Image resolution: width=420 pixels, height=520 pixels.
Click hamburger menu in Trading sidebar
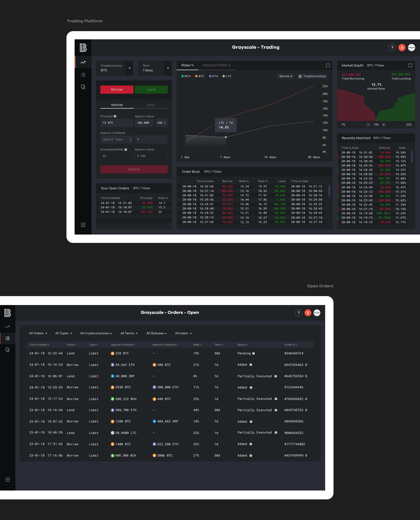(x=83, y=225)
